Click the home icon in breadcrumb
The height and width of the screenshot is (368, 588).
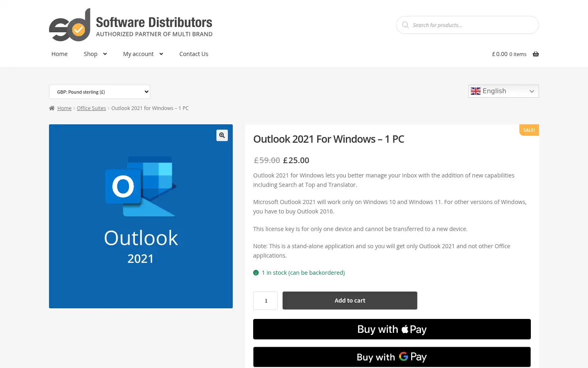[x=52, y=108]
